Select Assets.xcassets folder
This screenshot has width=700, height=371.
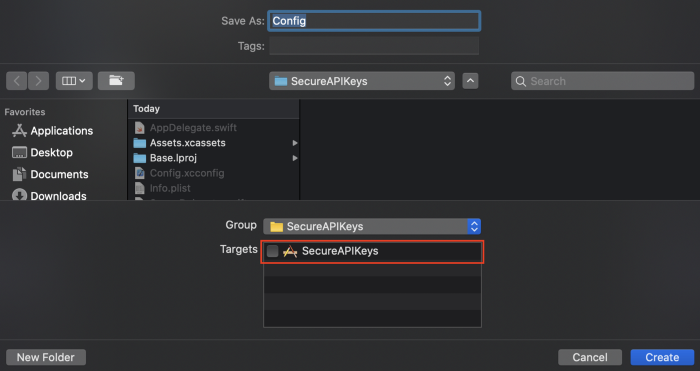[214, 143]
